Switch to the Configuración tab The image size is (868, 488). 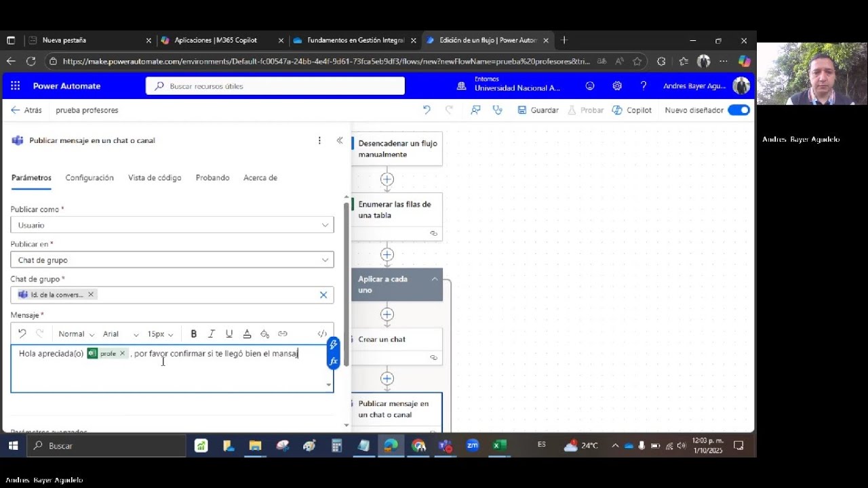[x=90, y=178]
